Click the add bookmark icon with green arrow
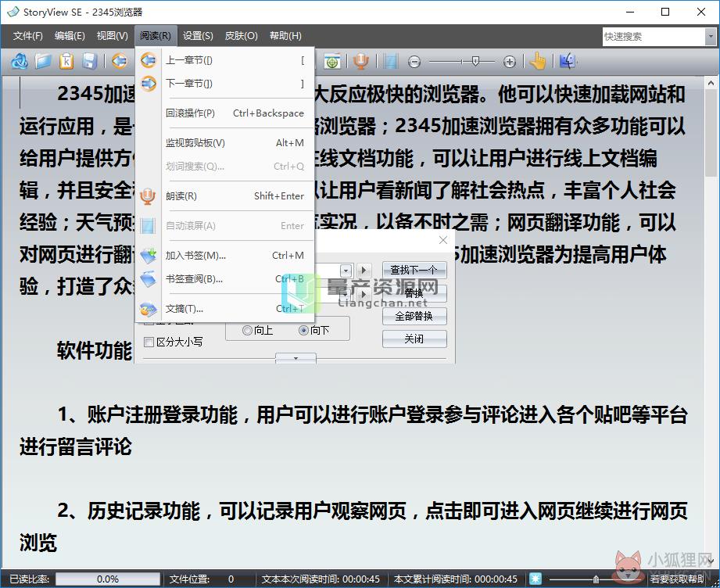 149,256
